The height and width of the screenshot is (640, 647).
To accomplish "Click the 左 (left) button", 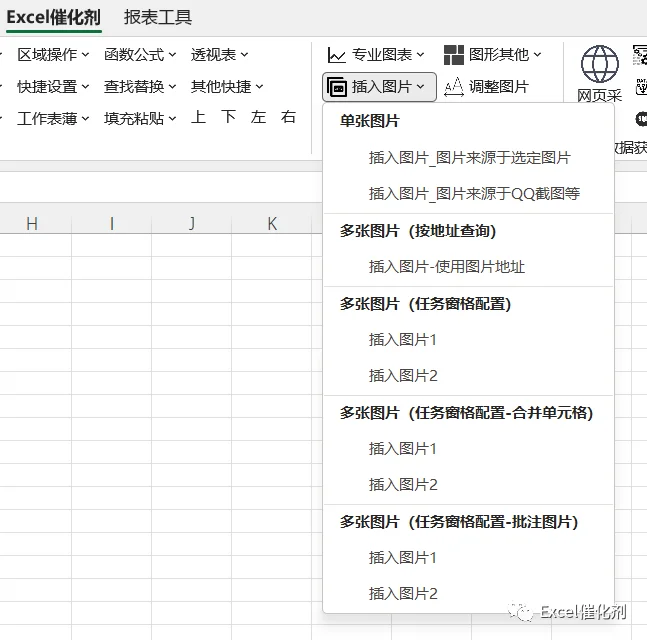I will (258, 117).
